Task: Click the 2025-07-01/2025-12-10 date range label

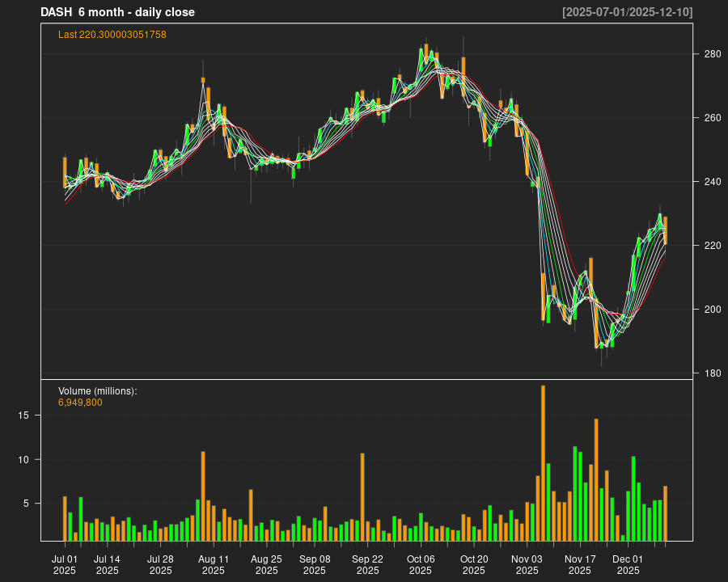Action: click(627, 12)
